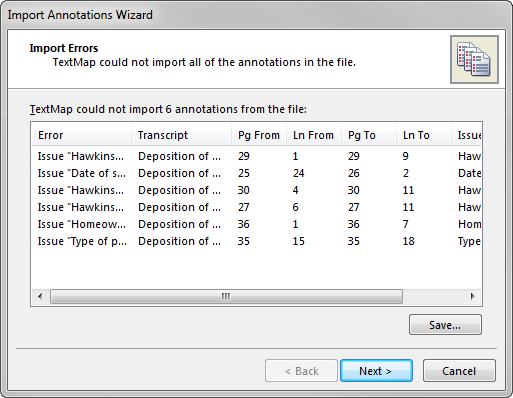Select the Issue "Type of p... error row
The width and height of the screenshot is (513, 398).
coord(256,241)
